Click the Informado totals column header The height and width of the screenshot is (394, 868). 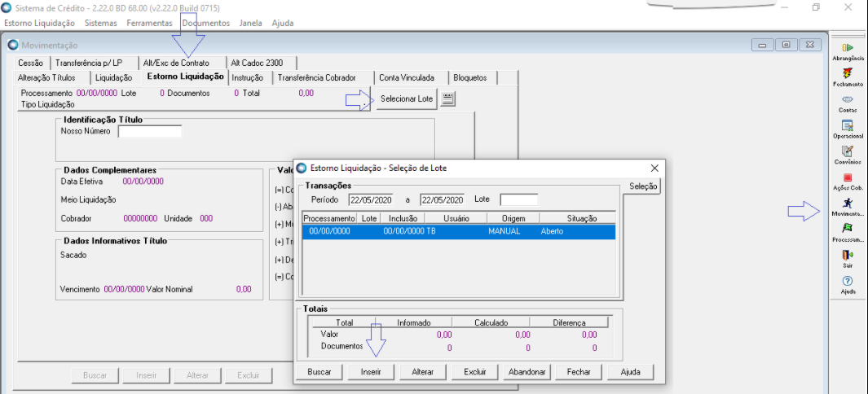pyautogui.click(x=413, y=322)
